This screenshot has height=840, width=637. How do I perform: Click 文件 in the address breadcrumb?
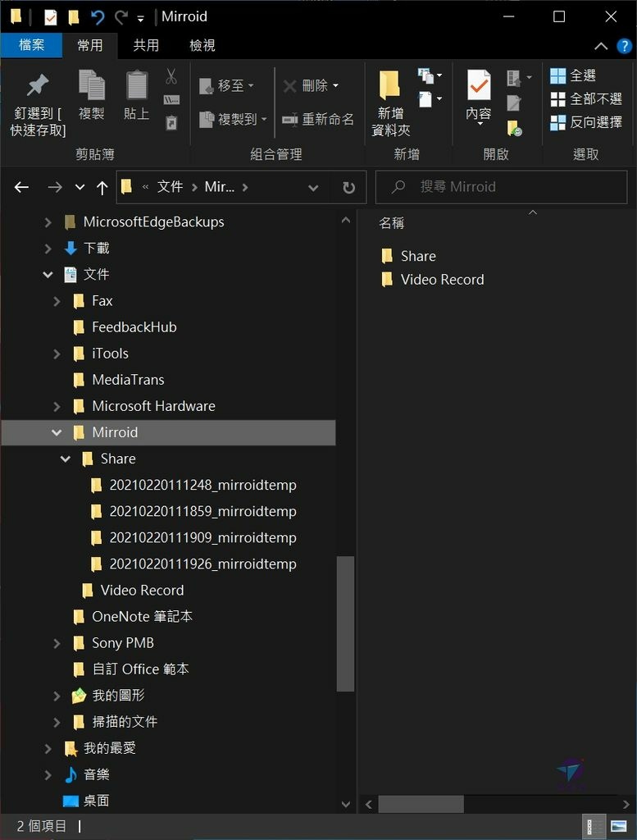(x=171, y=187)
